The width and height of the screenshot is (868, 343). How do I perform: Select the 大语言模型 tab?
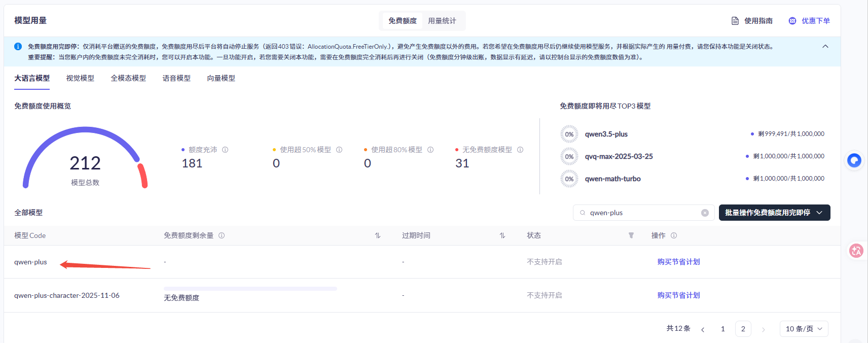[32, 78]
